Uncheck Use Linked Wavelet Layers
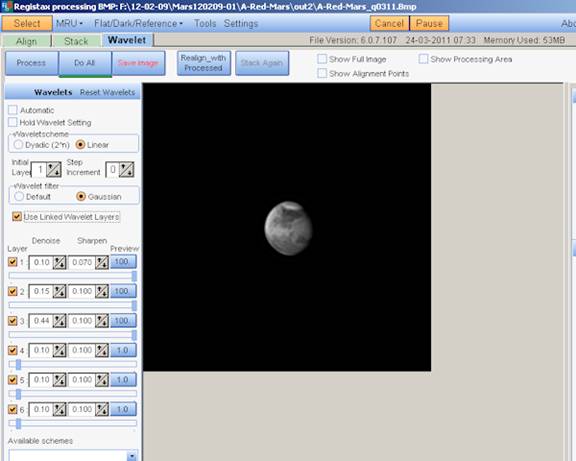The height and width of the screenshot is (461, 576). [17, 216]
